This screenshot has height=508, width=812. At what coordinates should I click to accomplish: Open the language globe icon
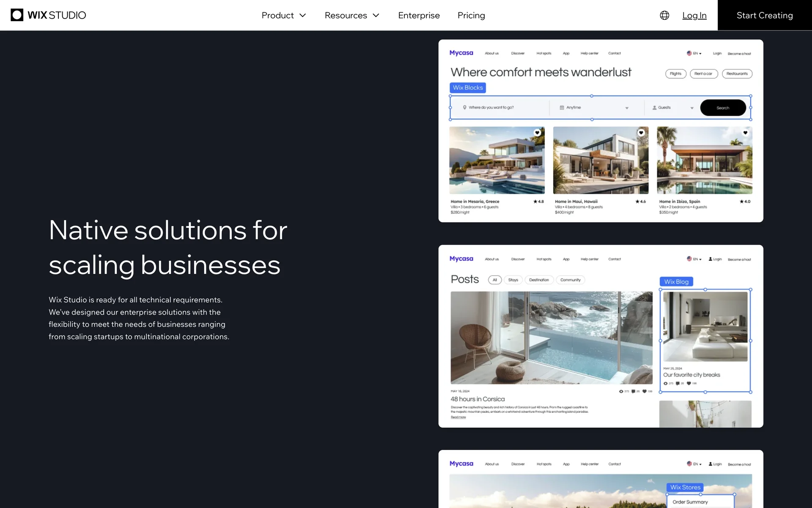coord(664,15)
